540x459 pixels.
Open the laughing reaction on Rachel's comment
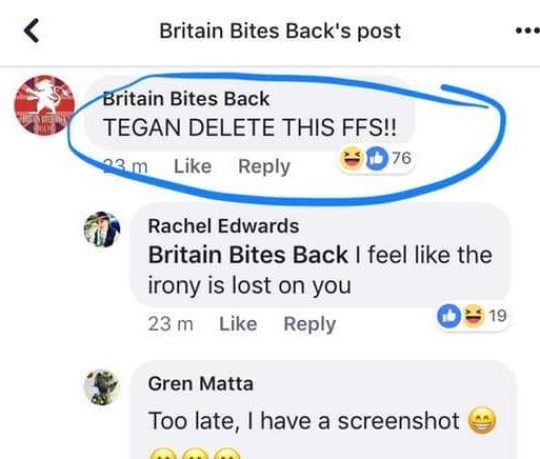click(474, 315)
